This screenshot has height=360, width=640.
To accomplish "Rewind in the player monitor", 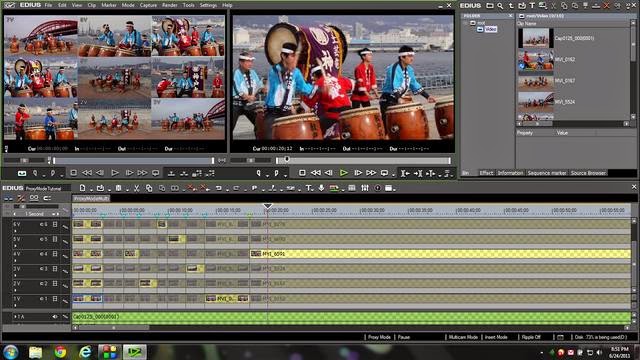I will 87,173.
